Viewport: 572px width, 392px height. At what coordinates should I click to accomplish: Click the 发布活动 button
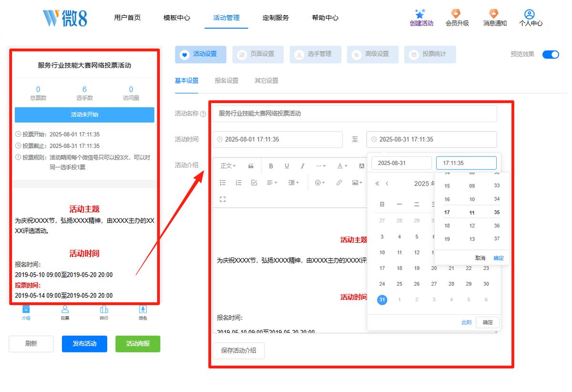(x=84, y=344)
